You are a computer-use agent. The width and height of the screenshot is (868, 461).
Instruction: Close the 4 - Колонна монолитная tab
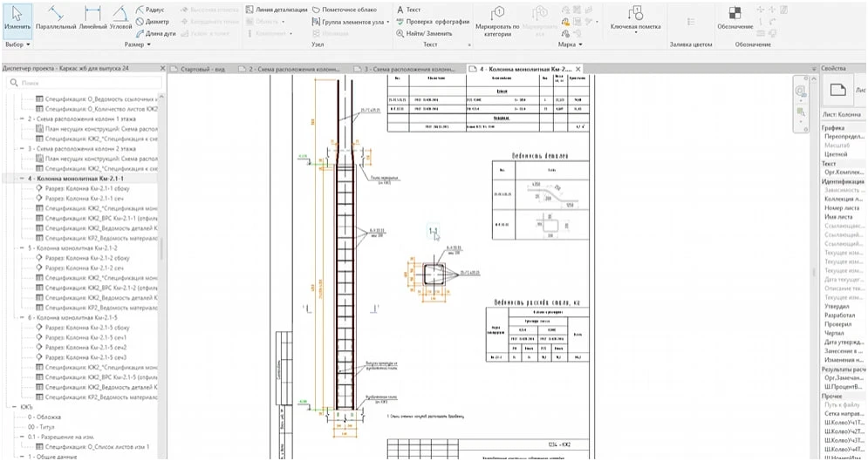coord(578,69)
